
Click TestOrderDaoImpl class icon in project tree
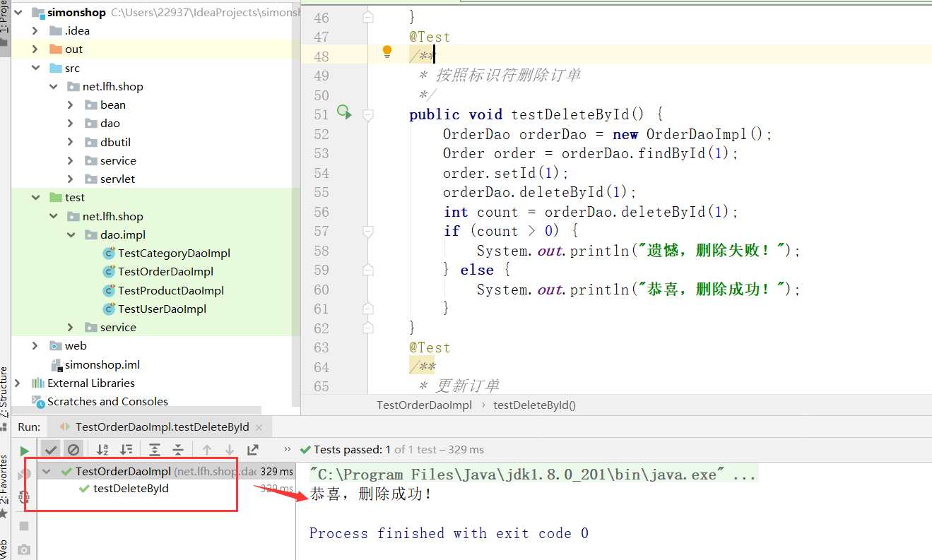click(109, 271)
